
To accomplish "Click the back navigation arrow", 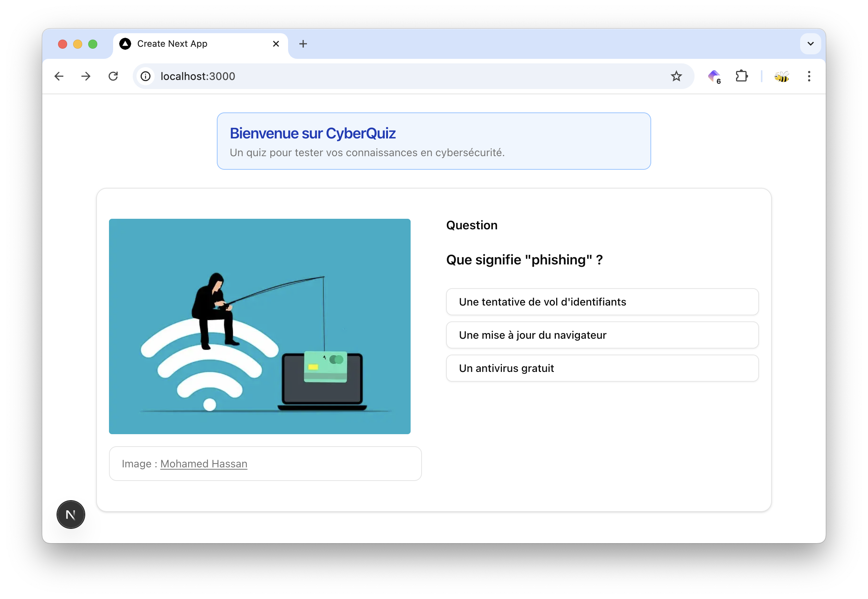I will (59, 76).
